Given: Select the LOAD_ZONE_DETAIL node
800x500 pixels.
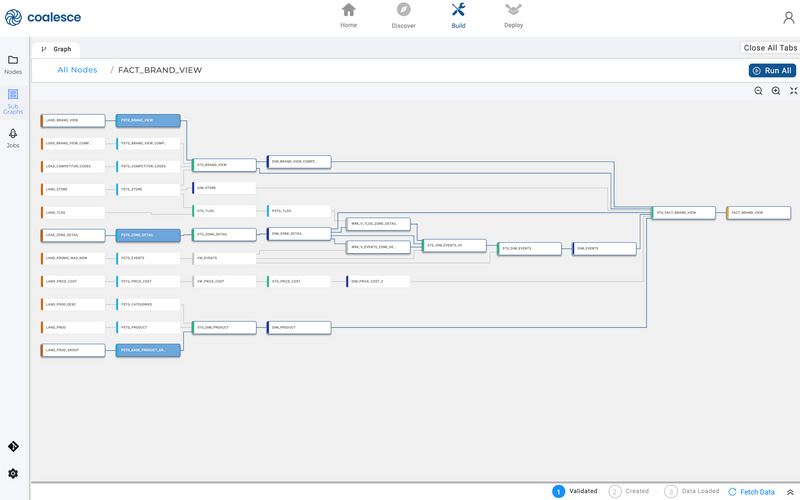Looking at the screenshot, I should (73, 235).
